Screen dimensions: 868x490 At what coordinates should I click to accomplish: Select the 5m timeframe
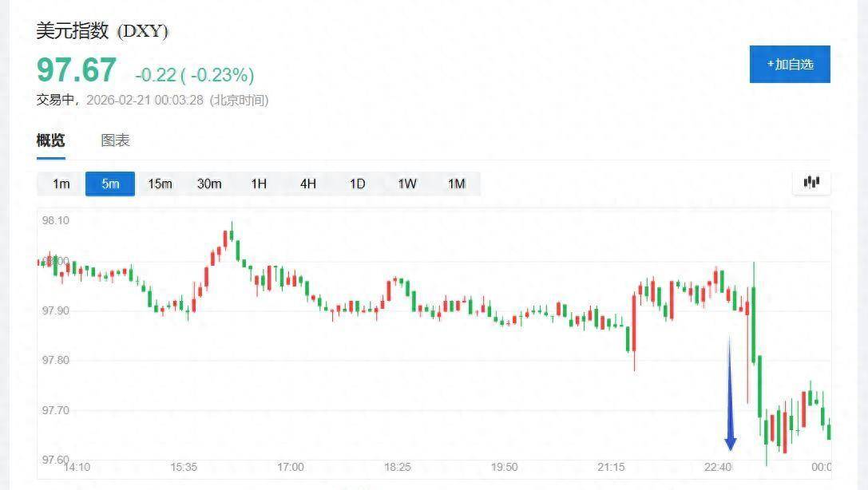point(110,184)
